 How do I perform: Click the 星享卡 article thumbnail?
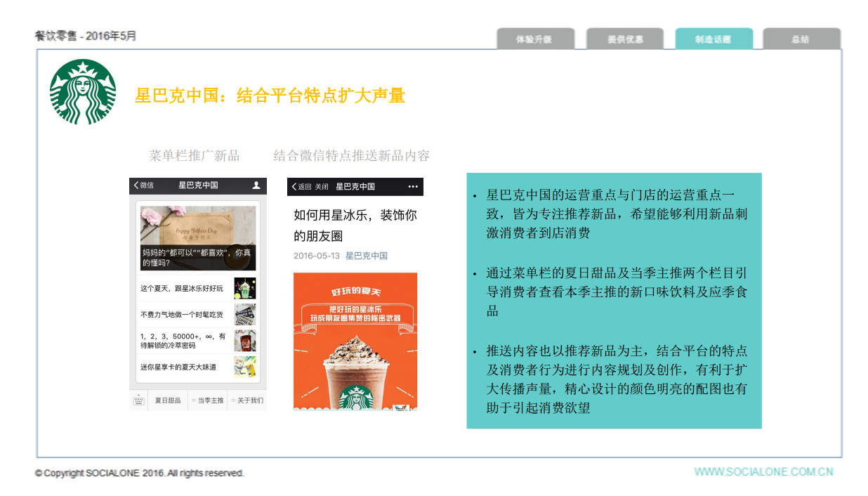pos(245,367)
